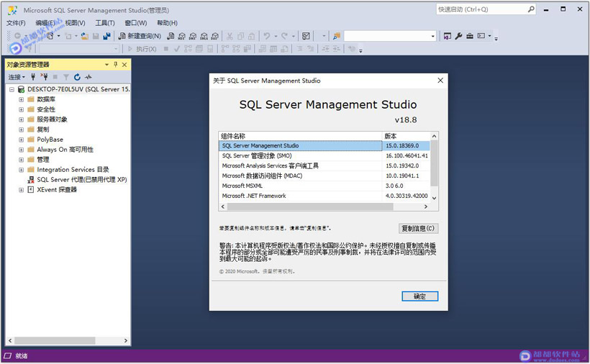Click the command window icon
The height and width of the screenshot is (364, 590).
pyautogui.click(x=481, y=36)
